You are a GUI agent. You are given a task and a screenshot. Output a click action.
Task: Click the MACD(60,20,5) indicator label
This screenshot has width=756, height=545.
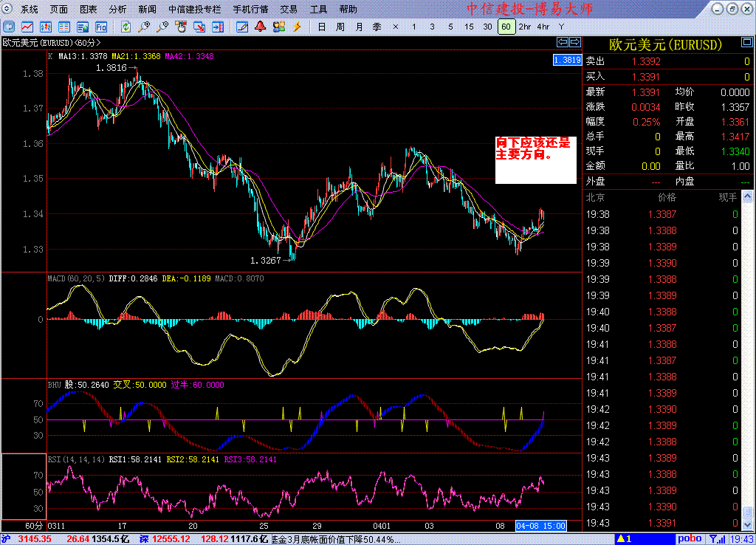[x=76, y=278]
